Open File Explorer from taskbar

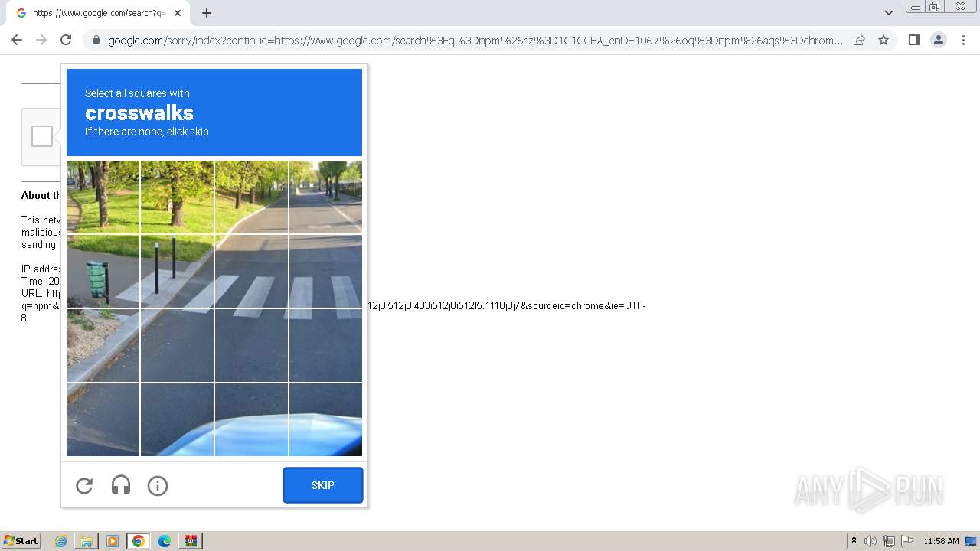coord(87,541)
